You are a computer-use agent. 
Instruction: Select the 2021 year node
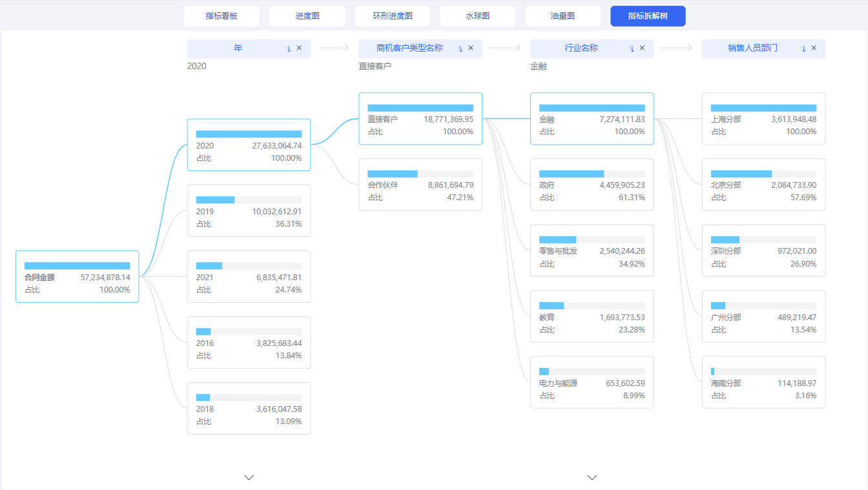tap(249, 276)
